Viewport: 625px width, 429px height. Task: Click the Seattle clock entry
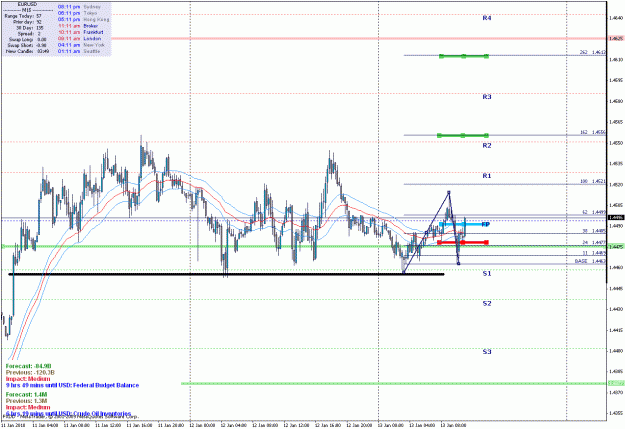tap(79, 51)
